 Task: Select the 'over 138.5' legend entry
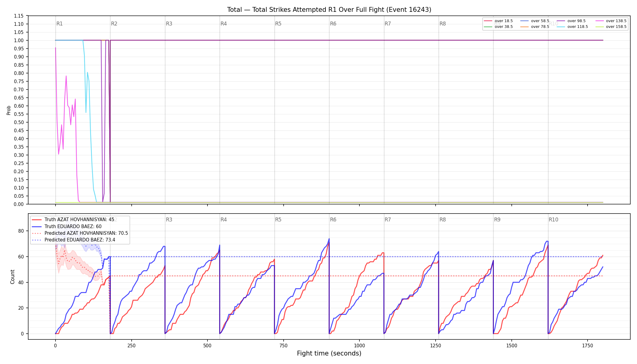[611, 21]
